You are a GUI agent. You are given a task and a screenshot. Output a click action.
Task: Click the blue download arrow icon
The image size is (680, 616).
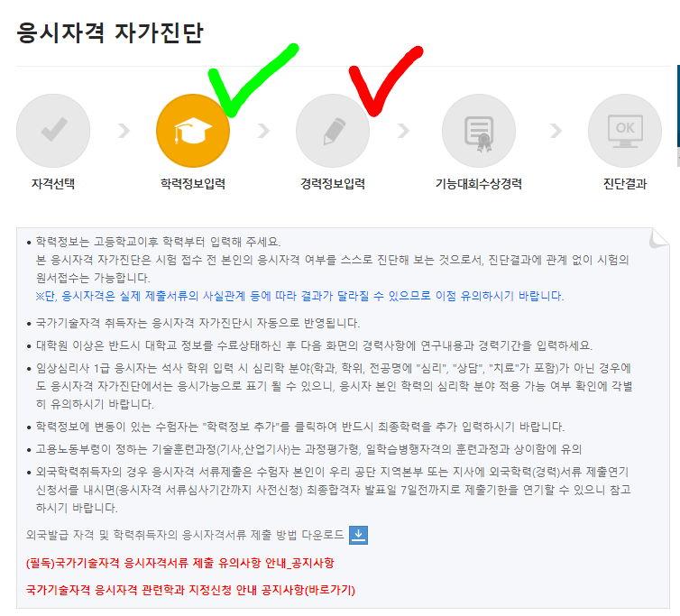point(358,535)
